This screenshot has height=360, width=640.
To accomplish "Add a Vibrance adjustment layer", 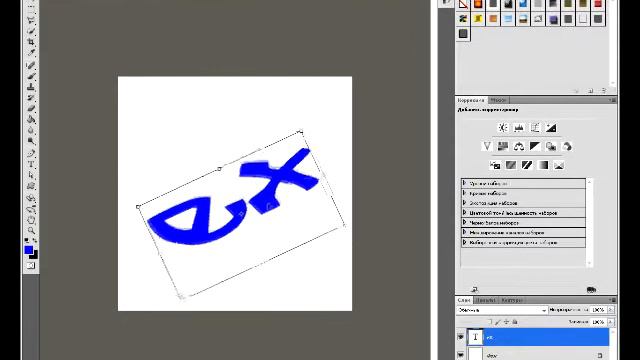I will click(487, 146).
